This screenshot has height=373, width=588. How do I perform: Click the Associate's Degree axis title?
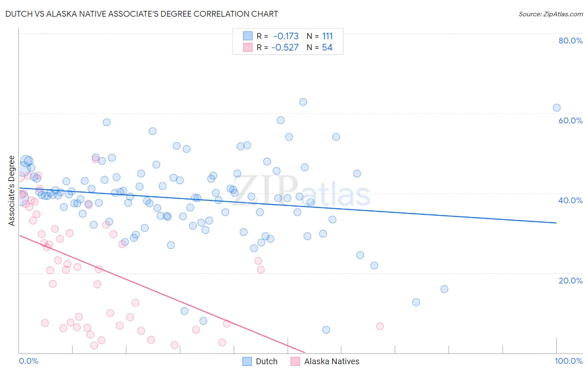[x=12, y=191]
